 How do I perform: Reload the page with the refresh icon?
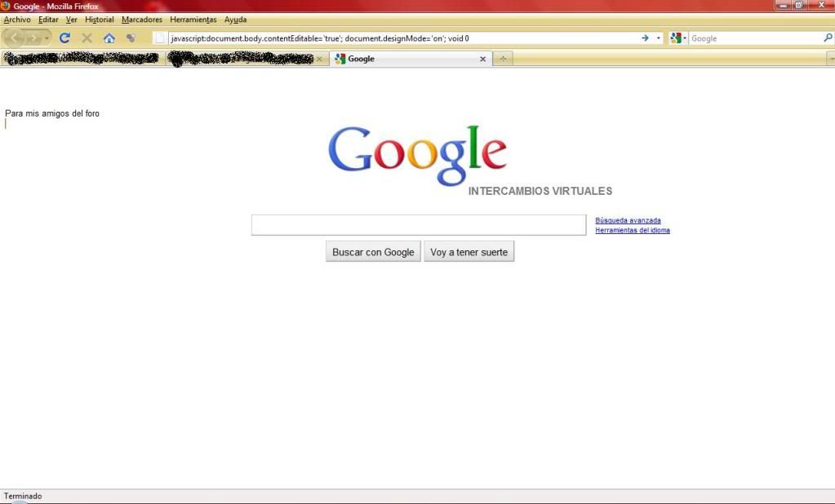(65, 38)
